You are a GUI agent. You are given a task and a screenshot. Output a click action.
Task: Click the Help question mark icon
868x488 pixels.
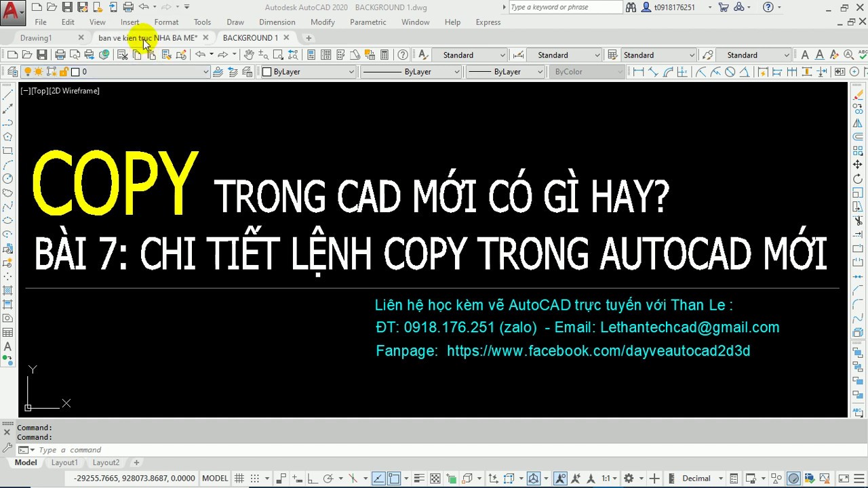pos(403,55)
